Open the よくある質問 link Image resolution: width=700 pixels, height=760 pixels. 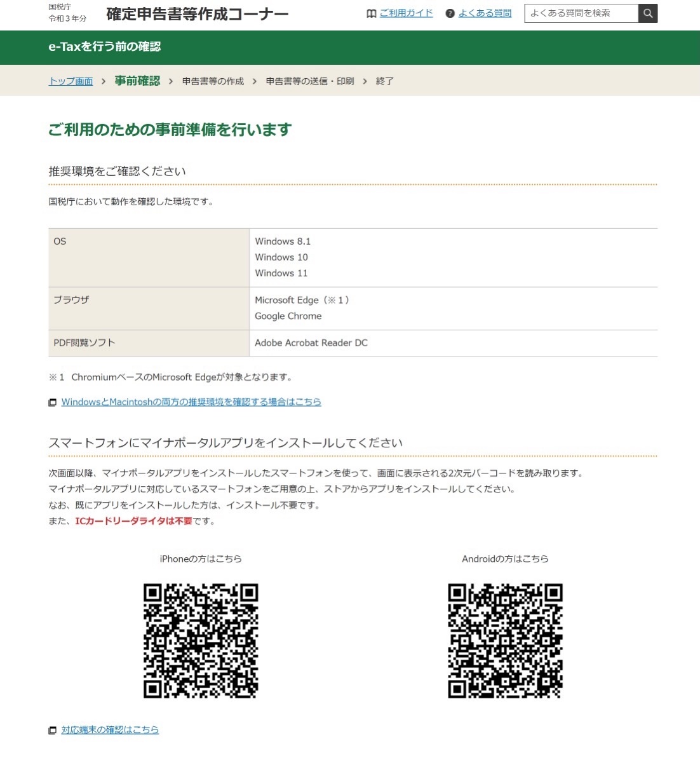point(485,13)
